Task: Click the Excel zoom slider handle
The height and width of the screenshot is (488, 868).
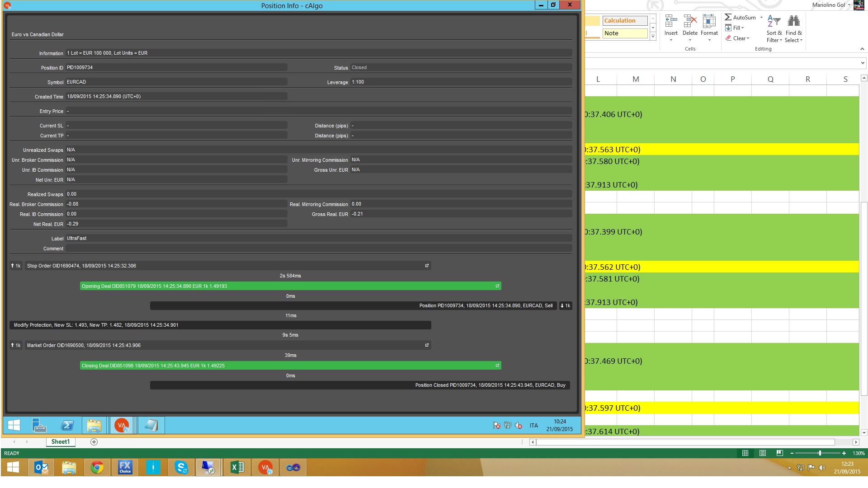Action: tap(820, 453)
